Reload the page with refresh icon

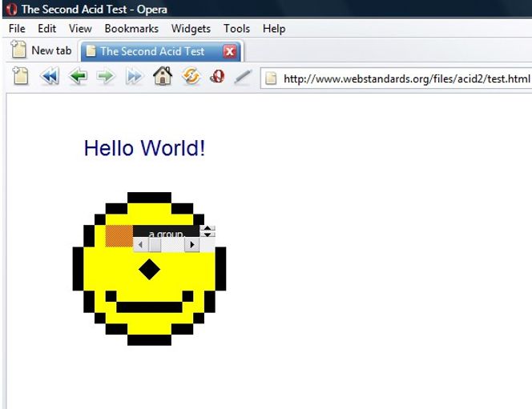click(x=191, y=76)
